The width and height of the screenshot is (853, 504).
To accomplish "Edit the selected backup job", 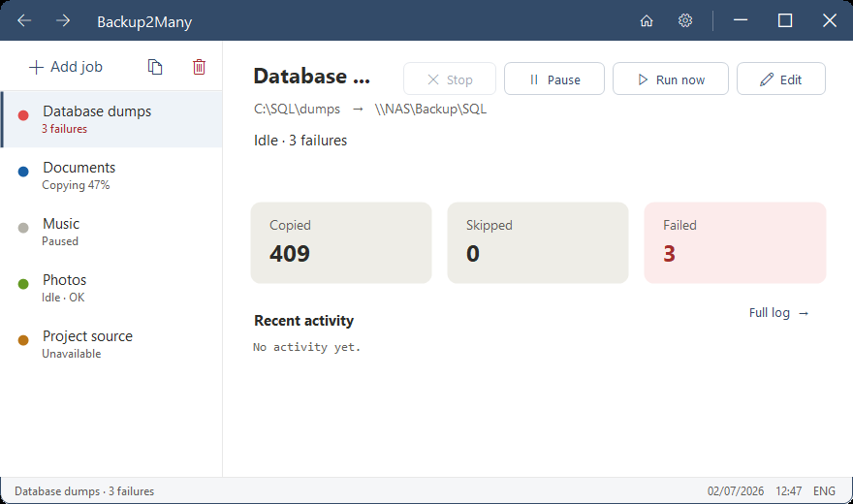I will click(x=780, y=79).
